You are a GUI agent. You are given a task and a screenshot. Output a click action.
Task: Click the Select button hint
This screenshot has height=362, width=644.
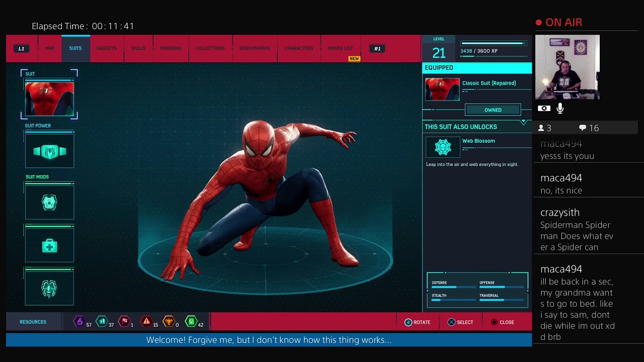460,322
